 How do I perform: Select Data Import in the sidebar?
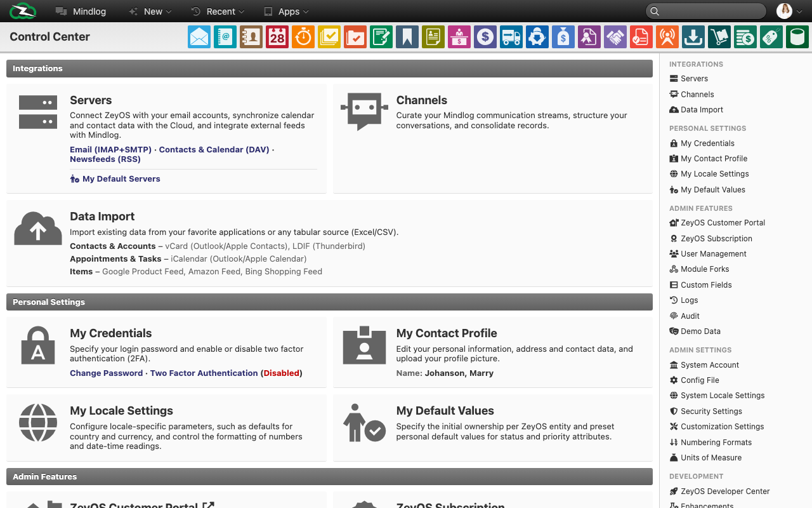click(x=697, y=110)
